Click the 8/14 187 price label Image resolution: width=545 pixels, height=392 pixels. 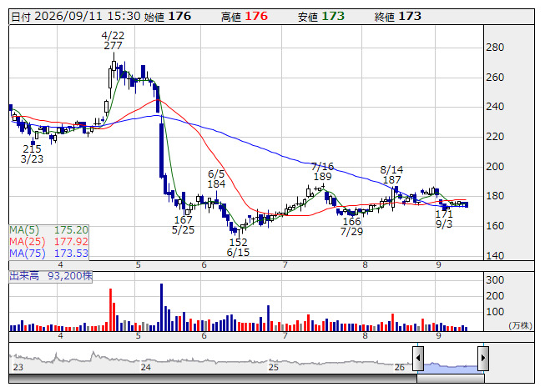click(x=391, y=174)
